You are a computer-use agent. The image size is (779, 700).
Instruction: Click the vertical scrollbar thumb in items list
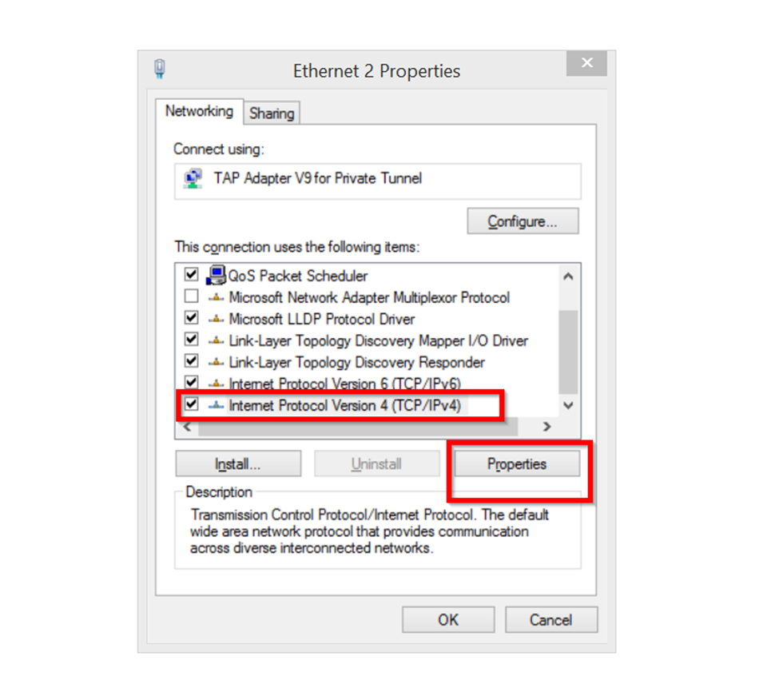568,352
